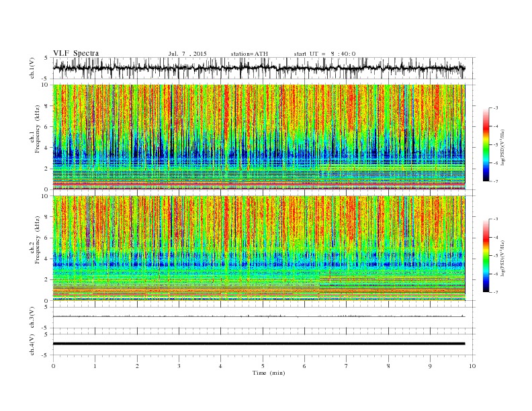Click inside the ch.2 spectrogram panel

(259, 248)
